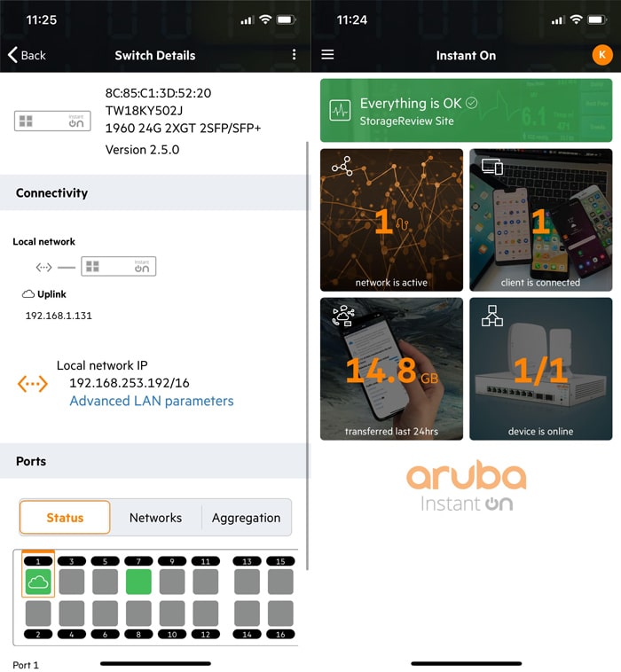Select port 13 on the switch
Screen dimensions: 621x672
click(247, 582)
